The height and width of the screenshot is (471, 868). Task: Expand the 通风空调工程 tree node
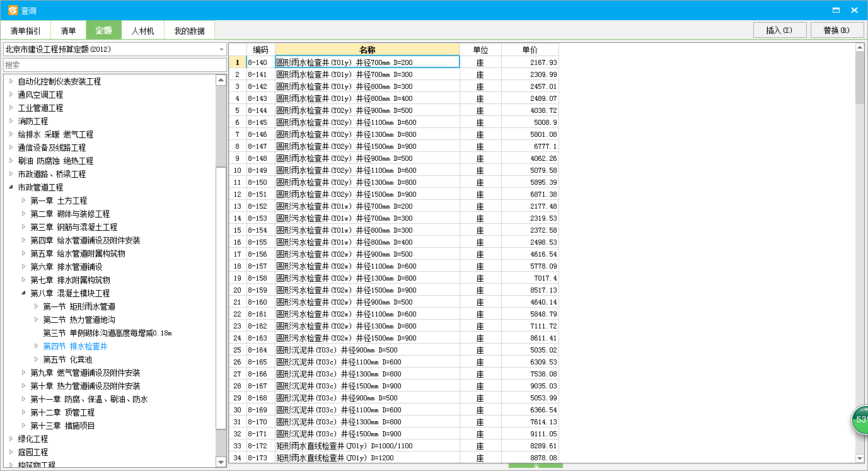[11, 95]
